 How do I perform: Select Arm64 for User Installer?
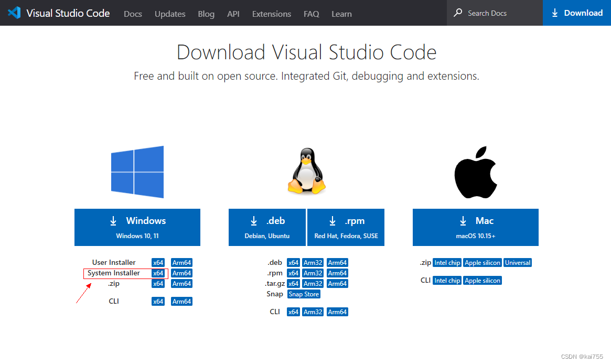(x=181, y=263)
